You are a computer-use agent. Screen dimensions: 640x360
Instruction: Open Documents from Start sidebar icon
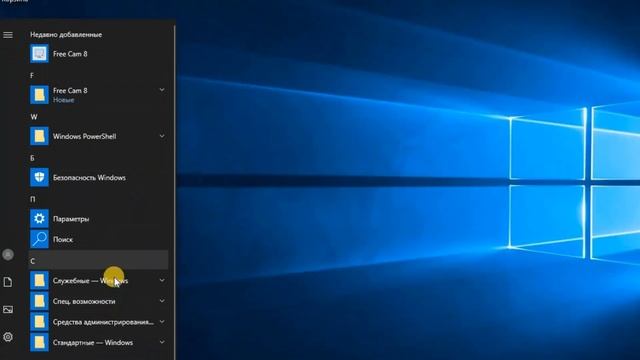point(8,282)
